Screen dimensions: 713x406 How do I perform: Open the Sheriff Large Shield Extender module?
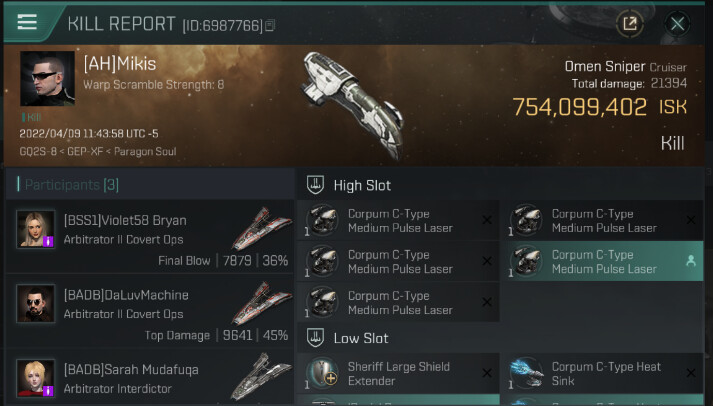[x=398, y=373]
